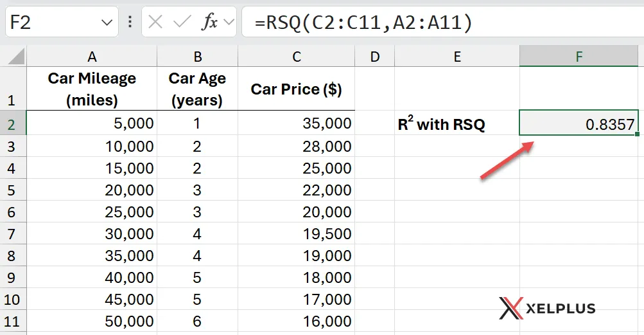The height and width of the screenshot is (335, 644).
Task: Select the price cell 35,000 in column C
Action: 297,123
